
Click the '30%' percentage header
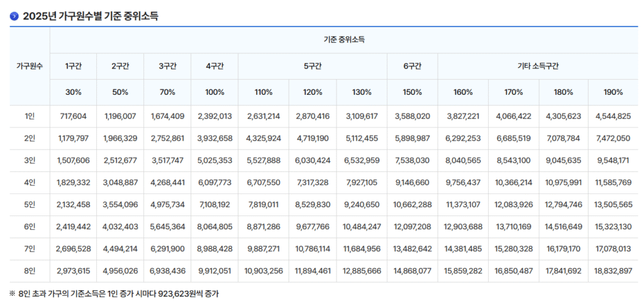click(73, 92)
